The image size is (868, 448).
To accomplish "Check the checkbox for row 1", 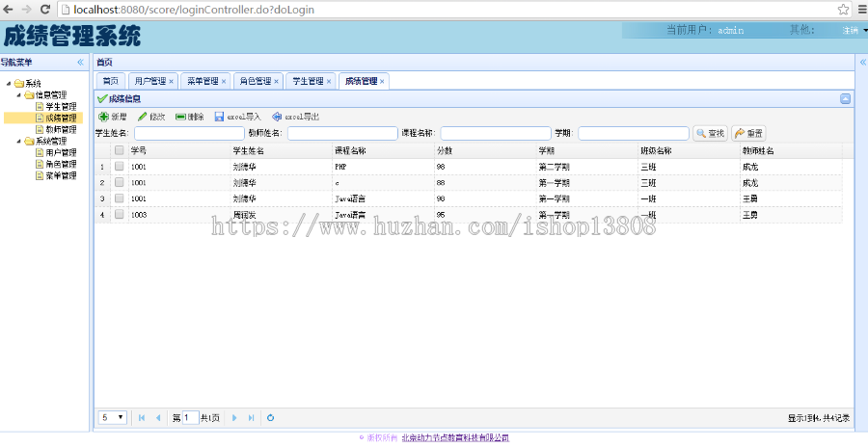I will (x=119, y=167).
